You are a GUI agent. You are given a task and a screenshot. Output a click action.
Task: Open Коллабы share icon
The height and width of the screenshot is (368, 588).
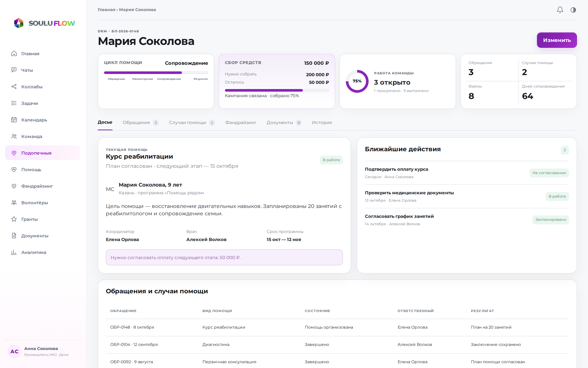(14, 87)
